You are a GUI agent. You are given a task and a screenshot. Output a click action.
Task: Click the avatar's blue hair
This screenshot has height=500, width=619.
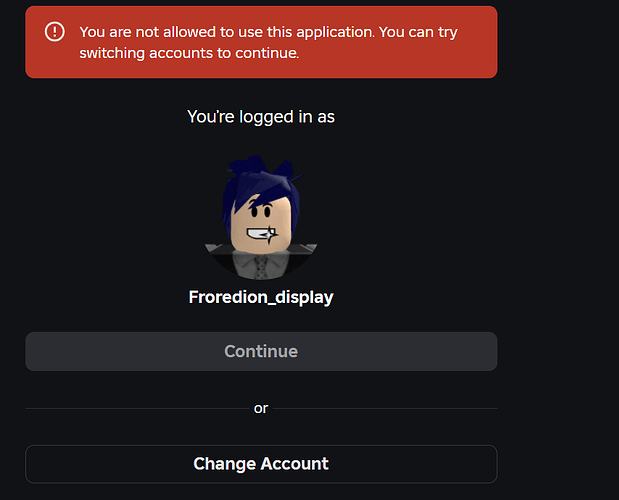click(259, 182)
